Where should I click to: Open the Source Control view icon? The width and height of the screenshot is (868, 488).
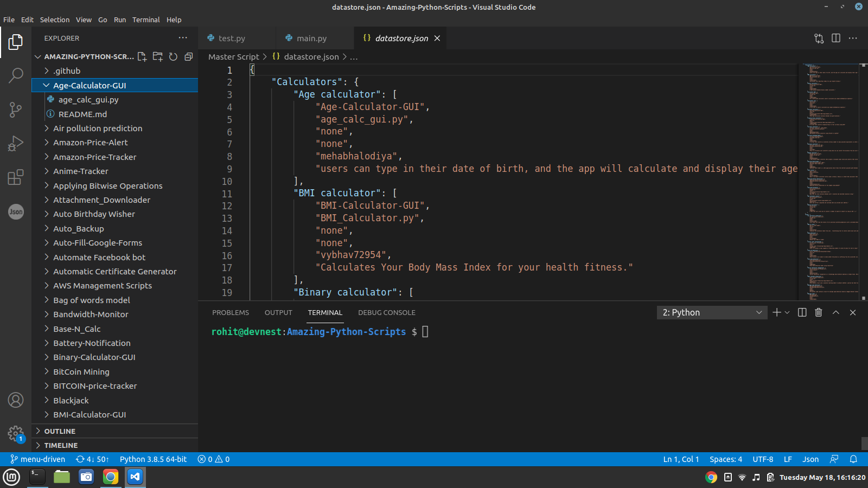[x=16, y=110]
